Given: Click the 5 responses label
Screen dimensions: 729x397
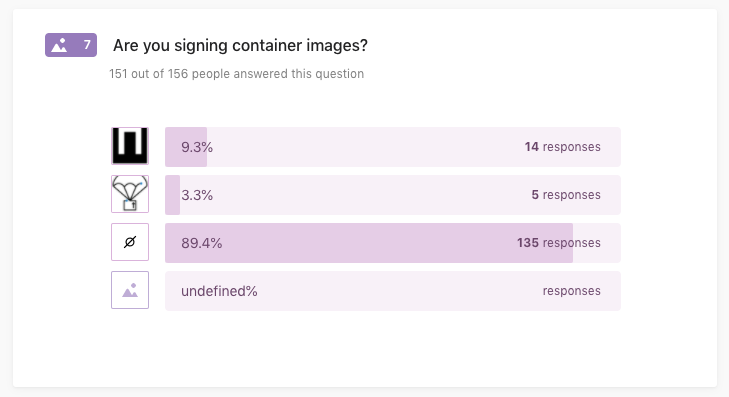Looking at the screenshot, I should point(566,195).
